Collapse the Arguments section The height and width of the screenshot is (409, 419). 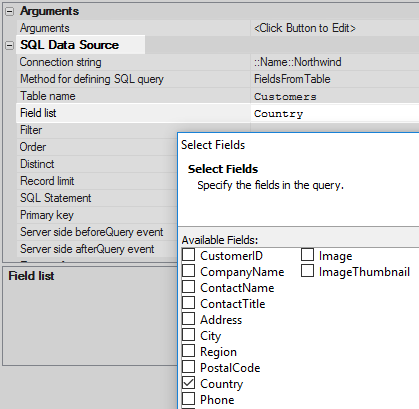point(10,12)
